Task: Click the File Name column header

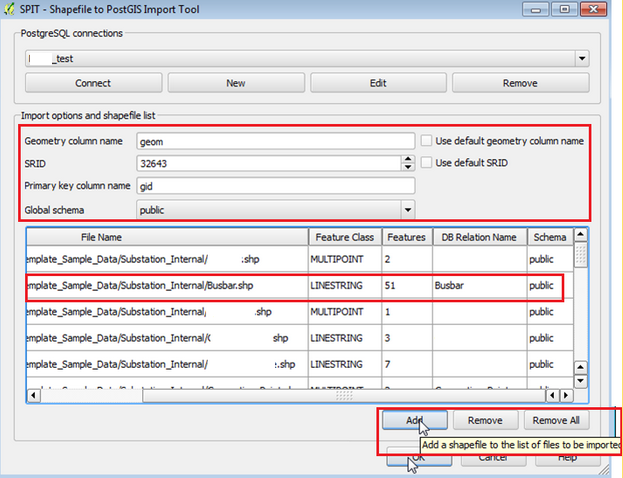Action: point(167,237)
